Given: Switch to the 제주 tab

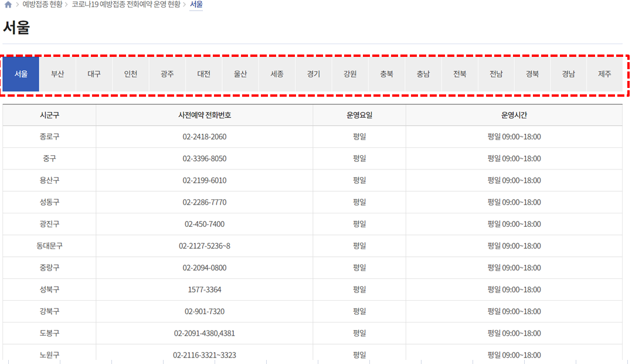Looking at the screenshot, I should tap(604, 74).
